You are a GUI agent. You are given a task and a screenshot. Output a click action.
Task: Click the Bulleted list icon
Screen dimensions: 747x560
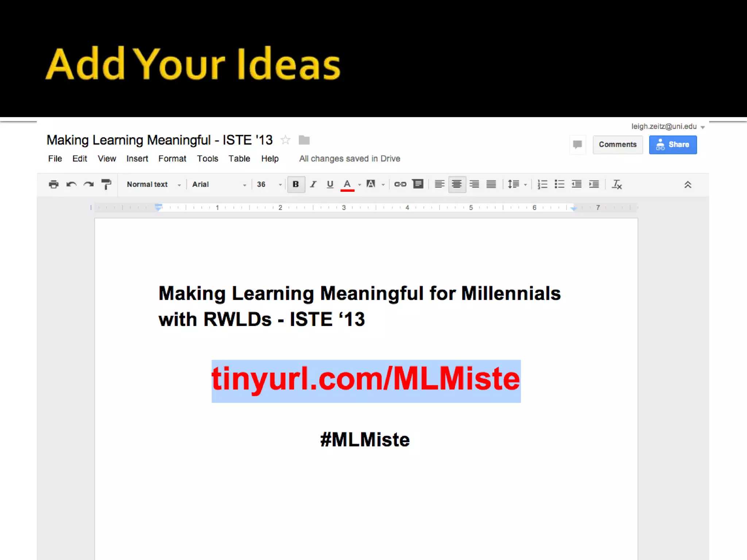point(559,184)
